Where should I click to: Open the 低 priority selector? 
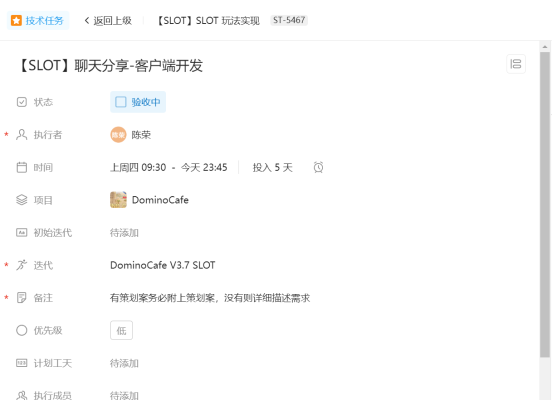click(121, 330)
